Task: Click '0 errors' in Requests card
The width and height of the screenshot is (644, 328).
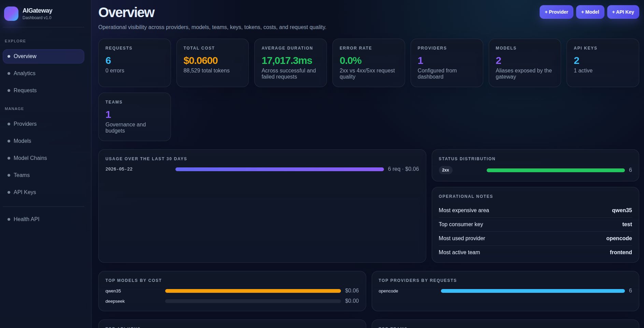Action: 115,71
